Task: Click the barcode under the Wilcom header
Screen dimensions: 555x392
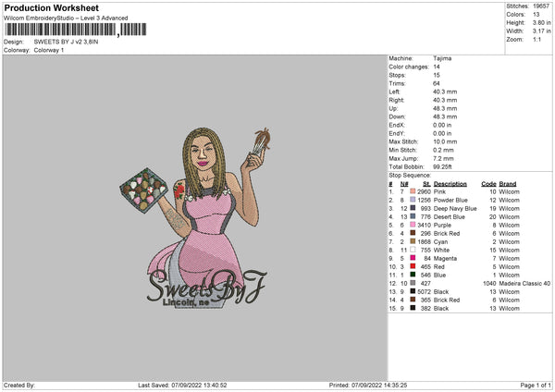Action: click(76, 30)
